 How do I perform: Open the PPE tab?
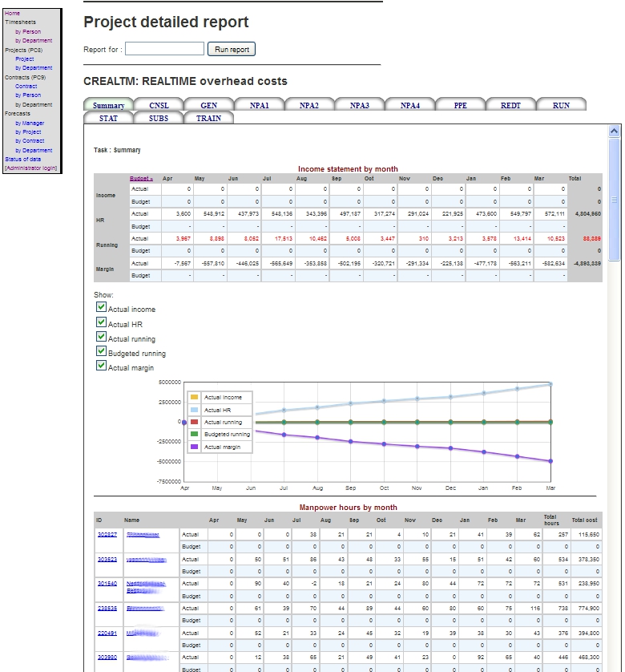pyautogui.click(x=460, y=105)
